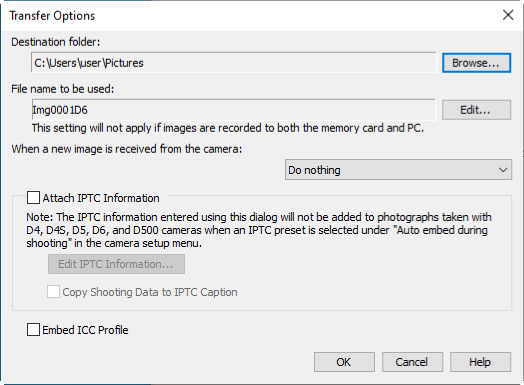Click the Transfer Options title bar text
524x385 pixels.
pos(52,16)
